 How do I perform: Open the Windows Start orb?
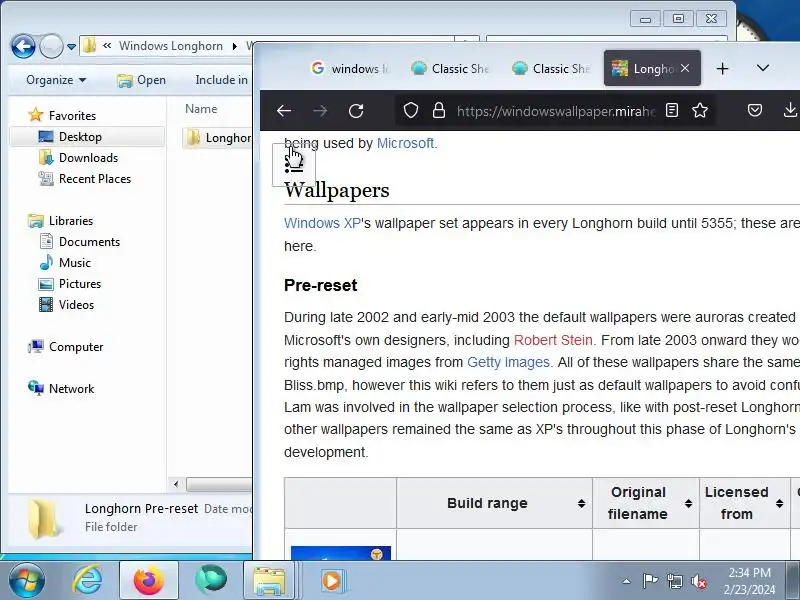click(x=27, y=581)
